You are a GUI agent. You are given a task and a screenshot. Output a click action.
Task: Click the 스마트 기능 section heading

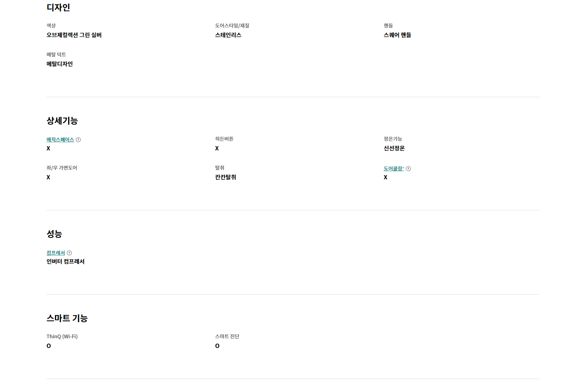(x=67, y=318)
